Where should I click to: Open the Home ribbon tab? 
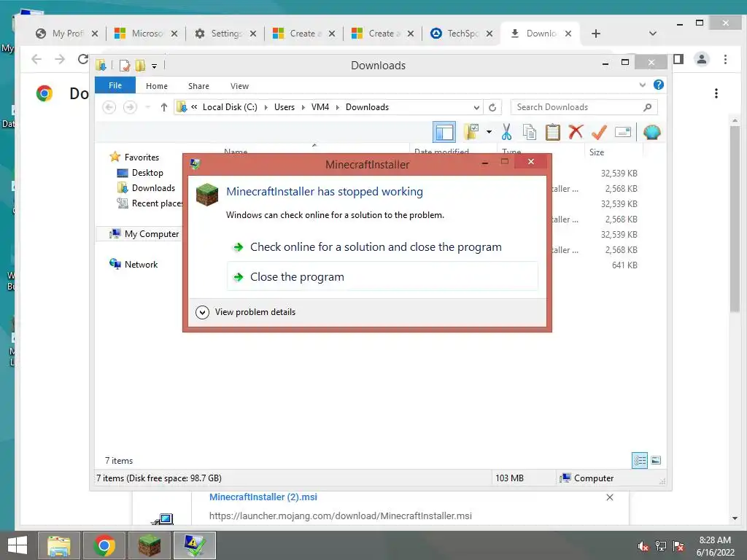tap(157, 86)
